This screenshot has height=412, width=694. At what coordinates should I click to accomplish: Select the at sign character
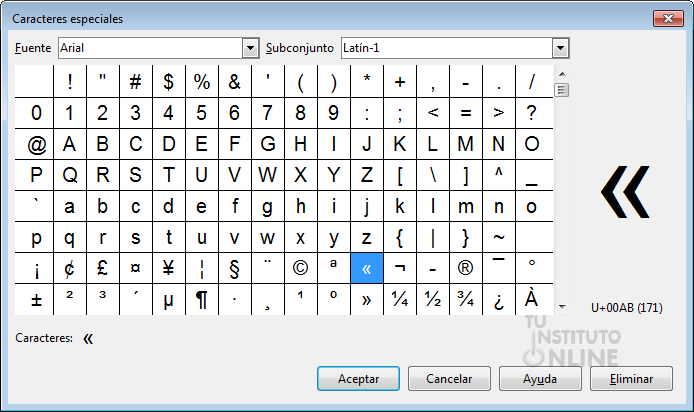pyautogui.click(x=36, y=144)
